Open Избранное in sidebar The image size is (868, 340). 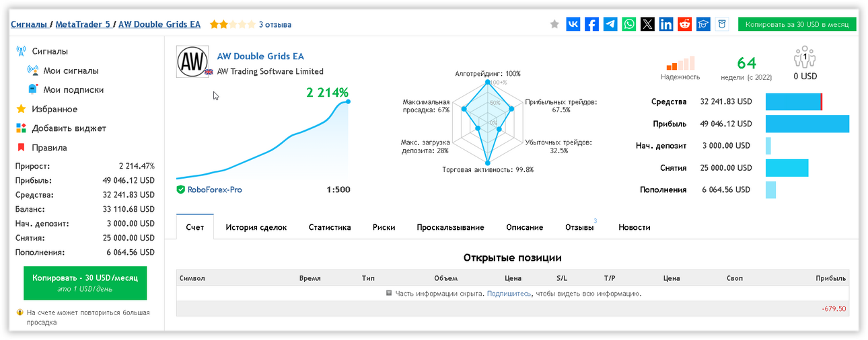tap(55, 109)
